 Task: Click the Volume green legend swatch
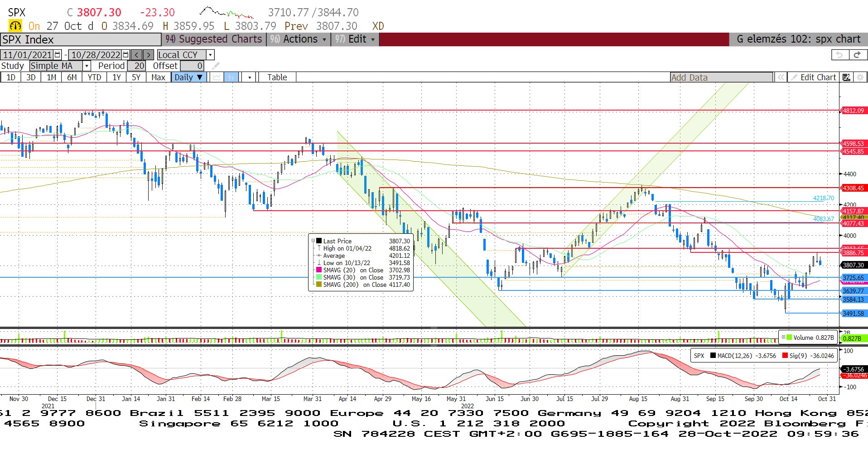(x=790, y=338)
